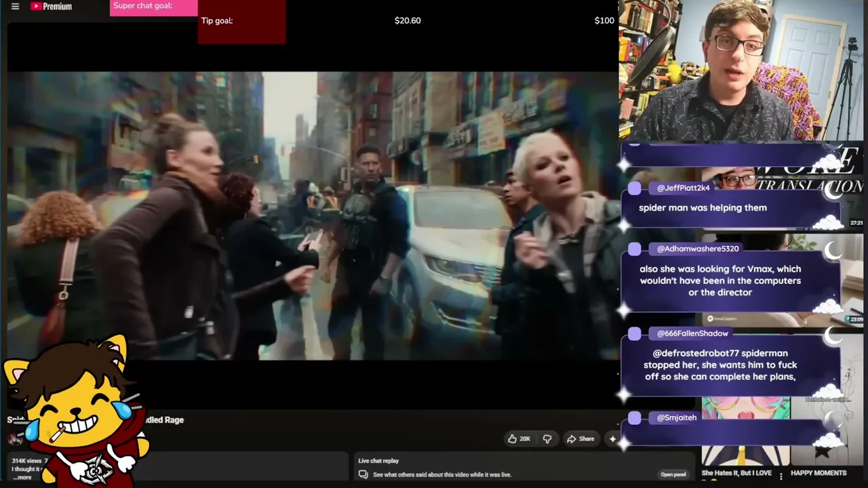Click the laughing cat mascot sticker
This screenshot has height=488, width=868.
[76, 411]
